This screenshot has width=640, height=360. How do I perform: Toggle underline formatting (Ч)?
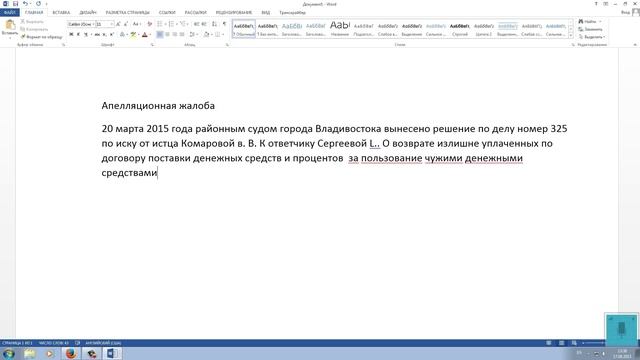[x=86, y=35]
